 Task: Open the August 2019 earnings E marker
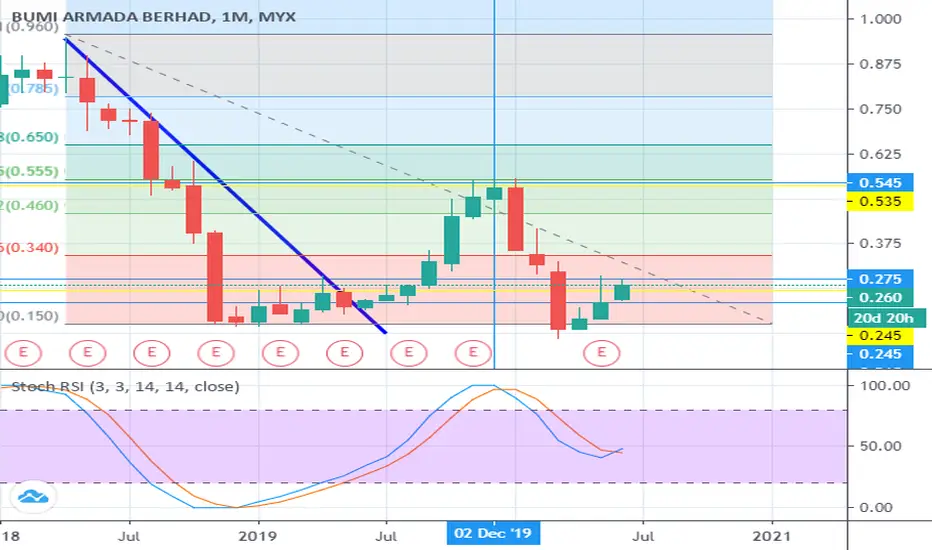(x=409, y=353)
